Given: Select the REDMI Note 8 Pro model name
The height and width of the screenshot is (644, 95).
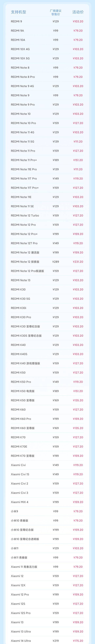Looking at the screenshot, I should coord(23,77).
